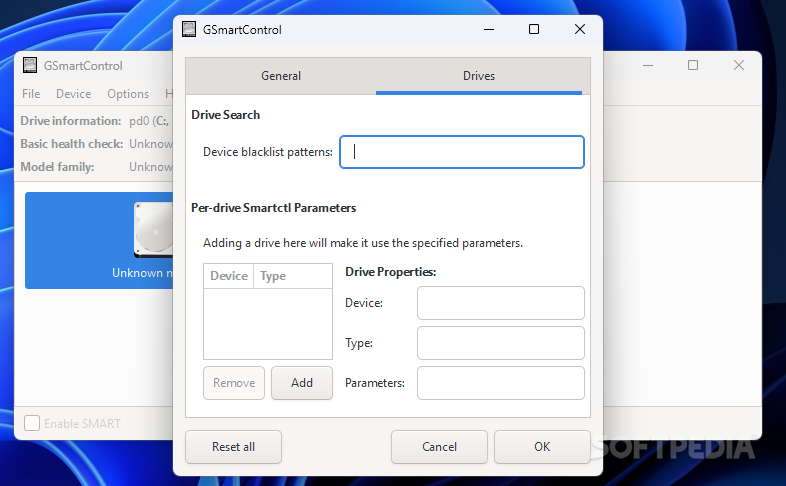Screen dimensions: 786x486
Task: Click the 'Per-drive Smartctl Parameters' heading
Action: pos(274,208)
